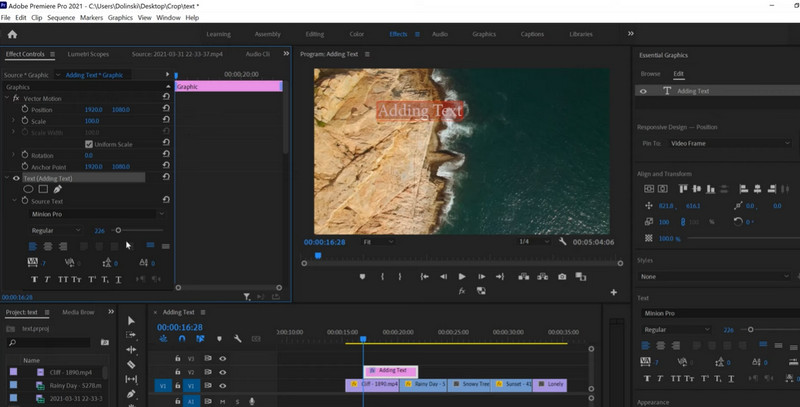This screenshot has width=800, height=407.
Task: Enable Faux Bold text style in Effect Controls
Action: (34, 279)
